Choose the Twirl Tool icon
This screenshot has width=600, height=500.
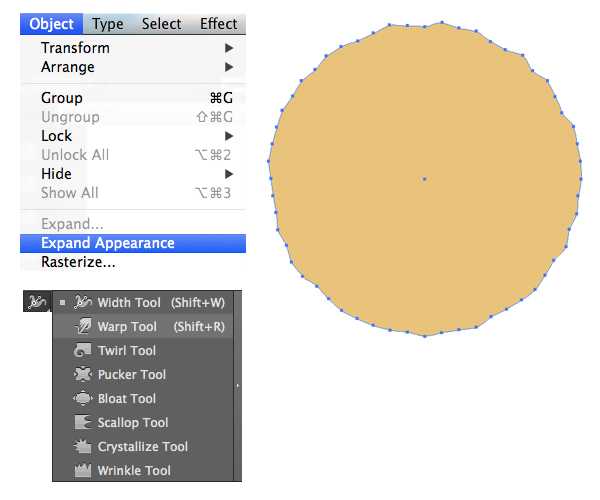[82, 350]
